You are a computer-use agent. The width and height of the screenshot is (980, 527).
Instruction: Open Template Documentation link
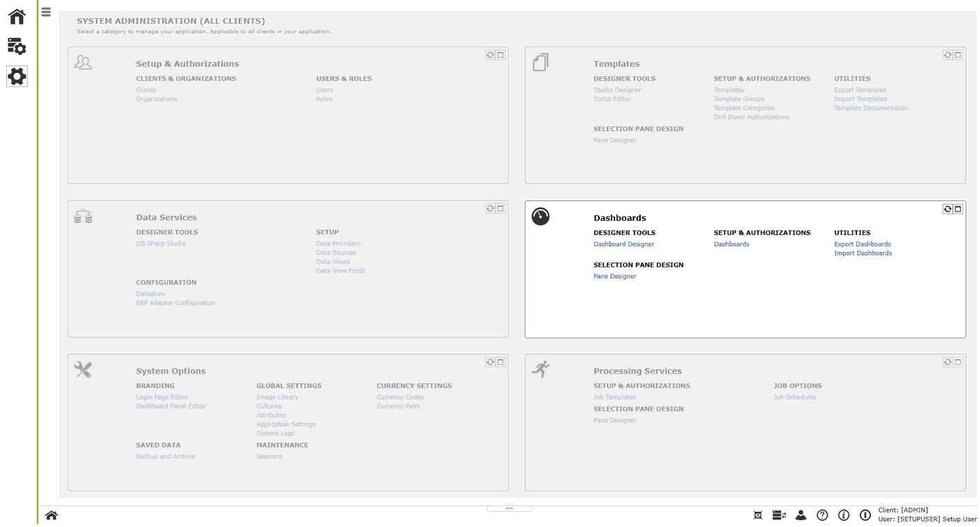[871, 108]
